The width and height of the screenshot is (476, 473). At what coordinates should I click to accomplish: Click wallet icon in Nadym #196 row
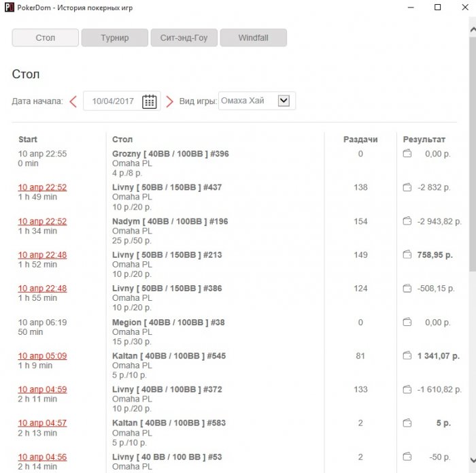407,221
